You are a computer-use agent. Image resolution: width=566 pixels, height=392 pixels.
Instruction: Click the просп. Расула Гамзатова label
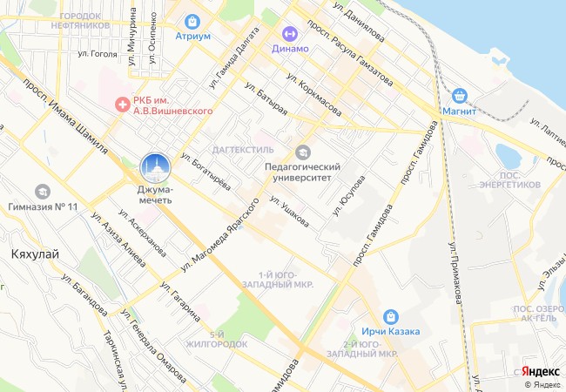[350, 52]
